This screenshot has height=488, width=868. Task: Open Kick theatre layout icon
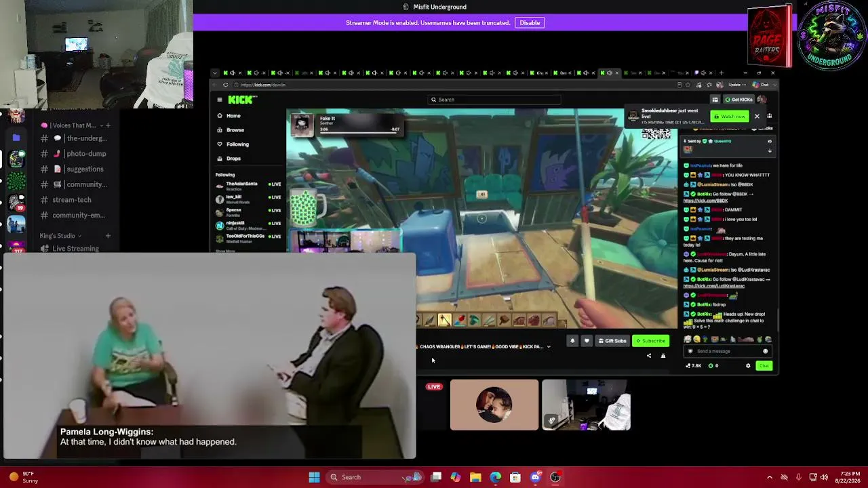pos(715,100)
